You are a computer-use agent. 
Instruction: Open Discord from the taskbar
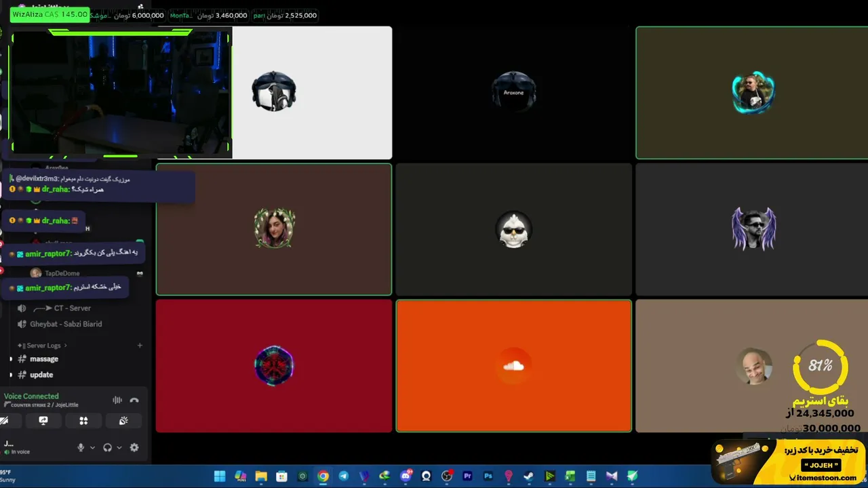click(406, 476)
